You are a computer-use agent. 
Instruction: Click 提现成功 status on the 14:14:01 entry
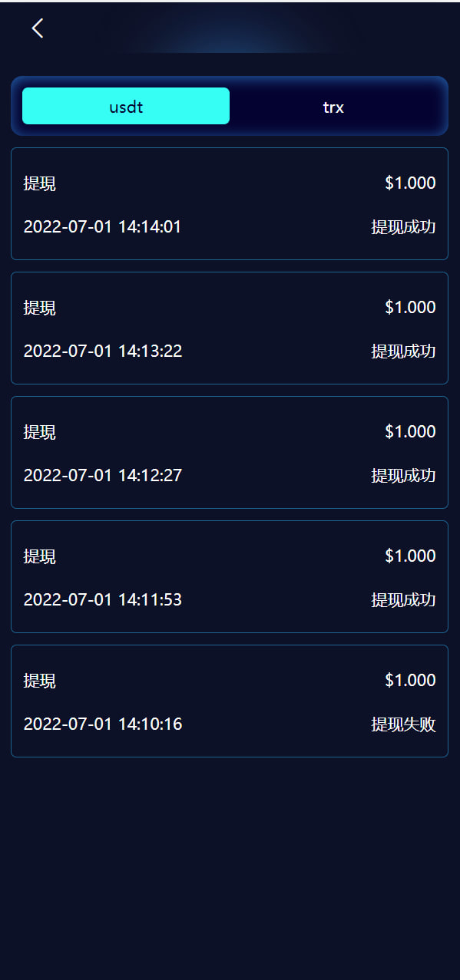coord(403,226)
